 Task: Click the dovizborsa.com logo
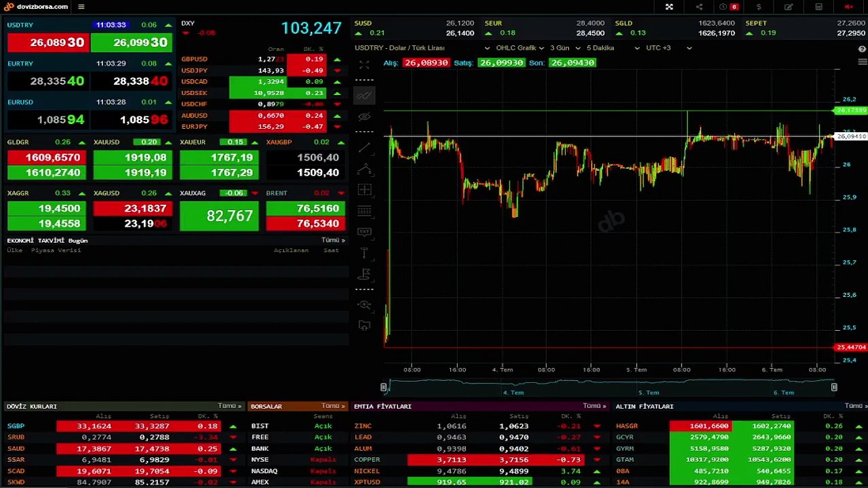coord(37,7)
